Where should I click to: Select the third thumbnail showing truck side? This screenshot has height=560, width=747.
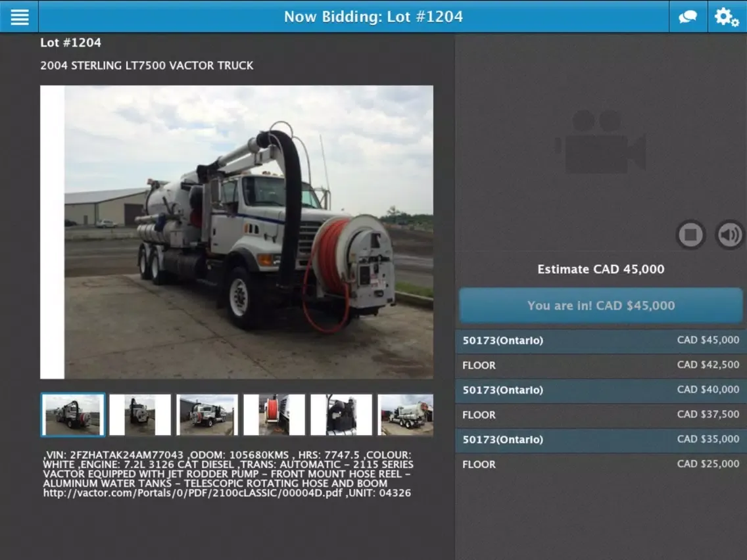click(x=206, y=414)
